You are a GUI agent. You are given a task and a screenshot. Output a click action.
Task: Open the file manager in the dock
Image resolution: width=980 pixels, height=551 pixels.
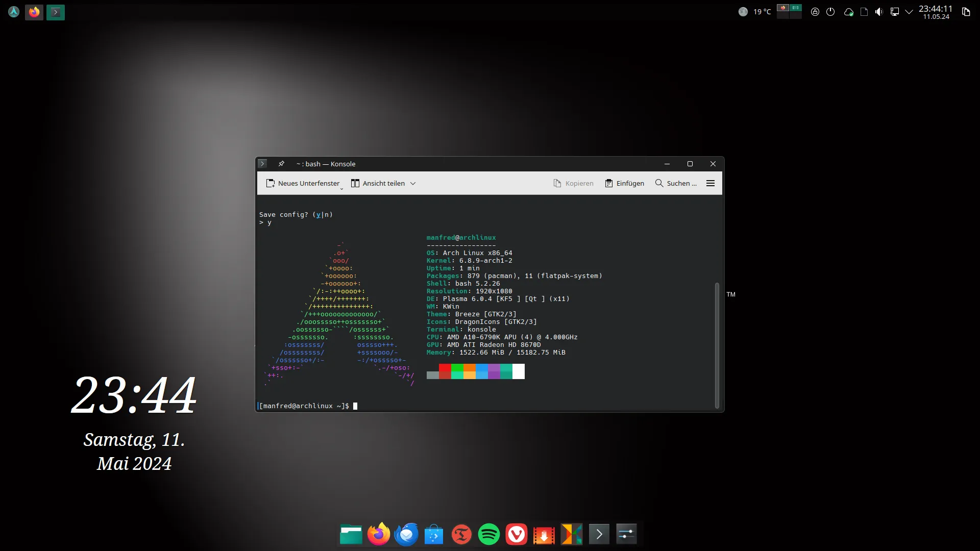click(351, 534)
